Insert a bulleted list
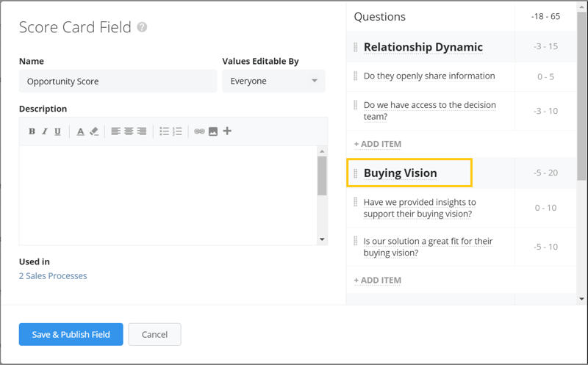This screenshot has height=365, width=588. [164, 131]
